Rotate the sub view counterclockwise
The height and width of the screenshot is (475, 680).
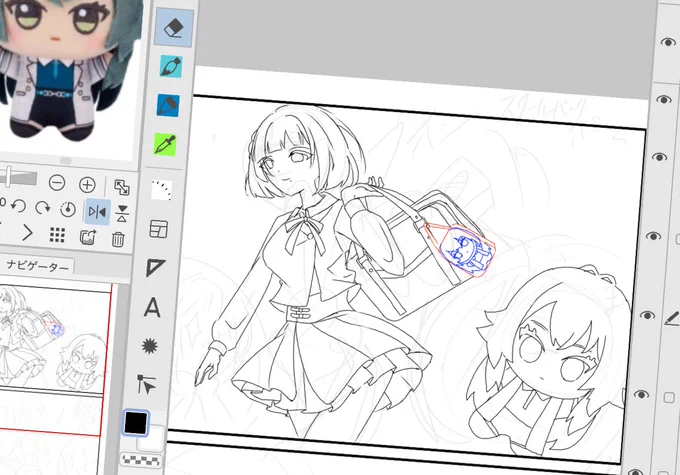click(18, 206)
